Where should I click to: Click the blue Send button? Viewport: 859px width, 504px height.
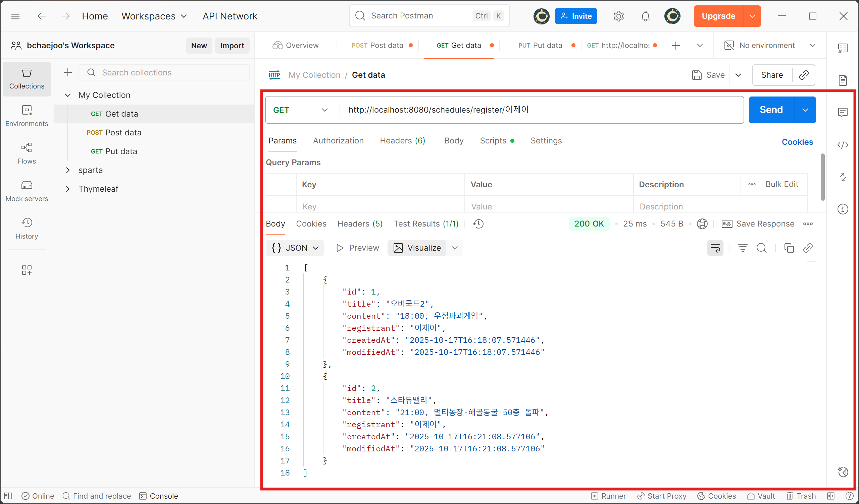pyautogui.click(x=771, y=110)
